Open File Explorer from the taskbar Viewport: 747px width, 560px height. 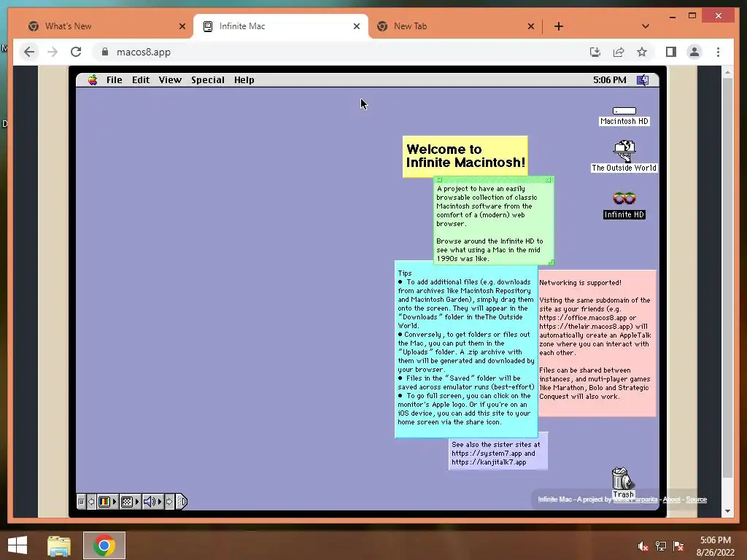click(59, 545)
